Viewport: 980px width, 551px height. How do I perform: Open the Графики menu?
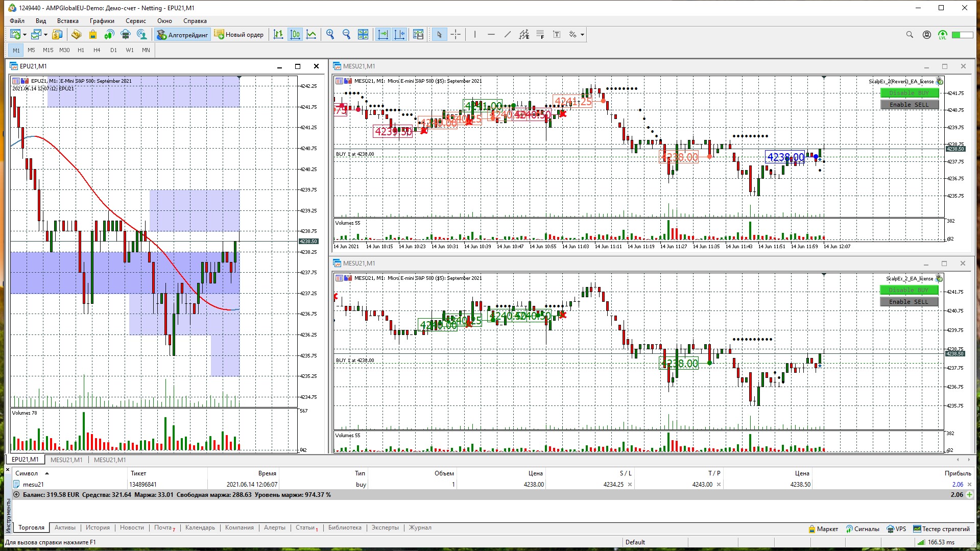[102, 21]
